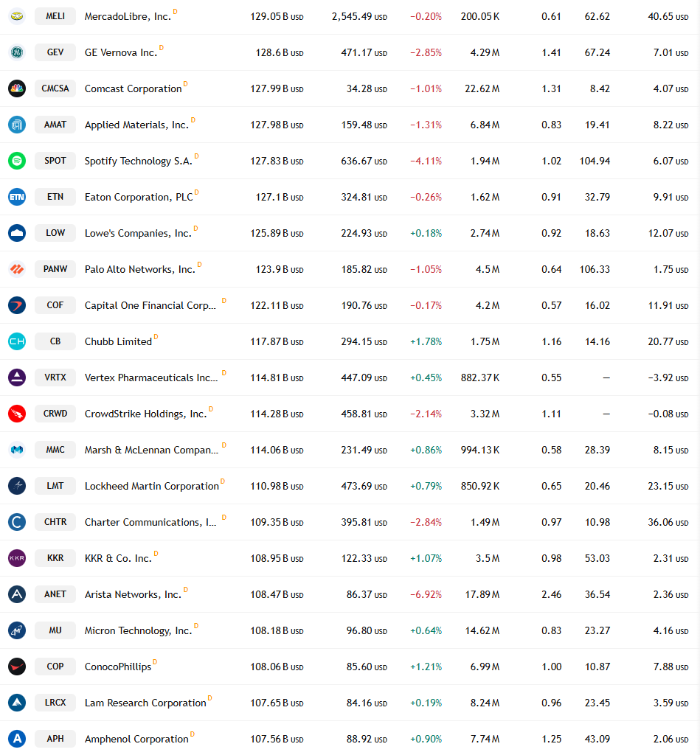Click the KKR purple logo icon
This screenshot has height=755, width=700.
pos(17,558)
